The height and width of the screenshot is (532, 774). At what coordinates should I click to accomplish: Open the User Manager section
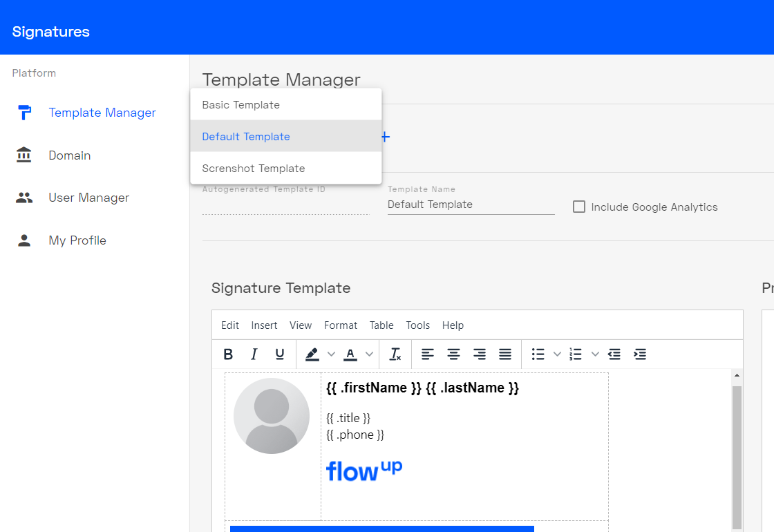tap(88, 198)
